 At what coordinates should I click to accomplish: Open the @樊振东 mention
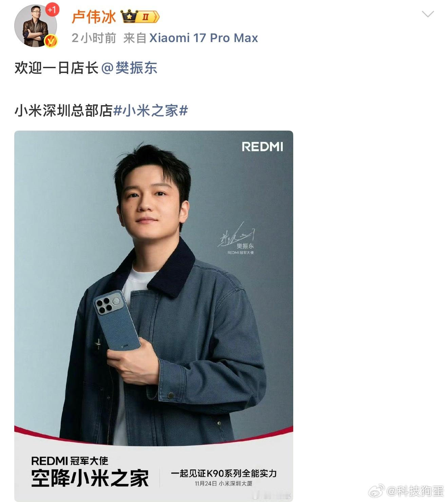pos(129,68)
